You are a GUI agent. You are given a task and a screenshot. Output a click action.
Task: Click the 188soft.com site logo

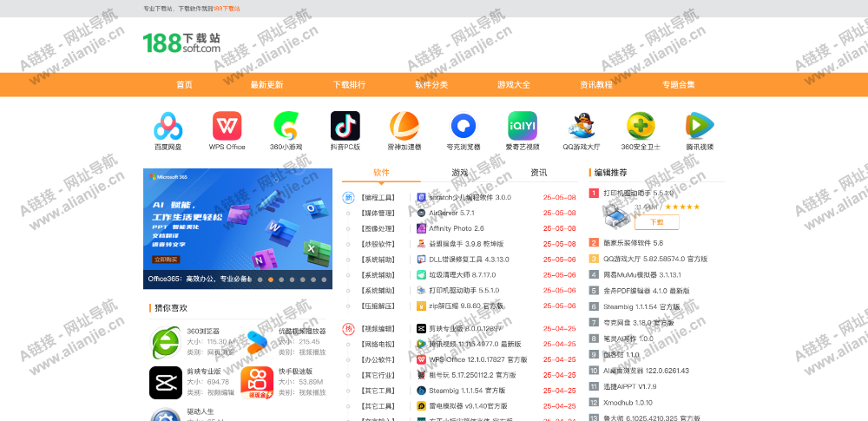181,43
